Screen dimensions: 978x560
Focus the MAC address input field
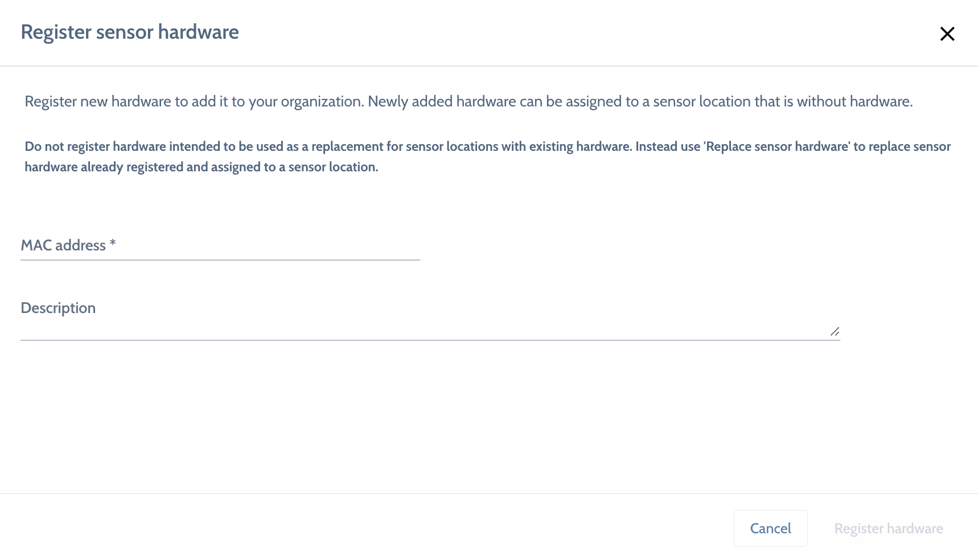[220, 246]
